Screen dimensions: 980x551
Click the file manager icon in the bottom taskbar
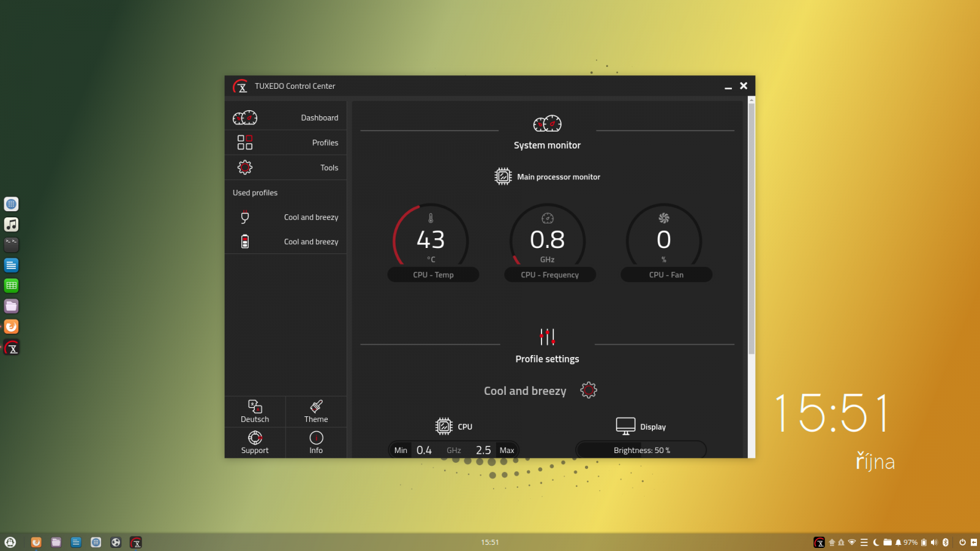(x=56, y=542)
